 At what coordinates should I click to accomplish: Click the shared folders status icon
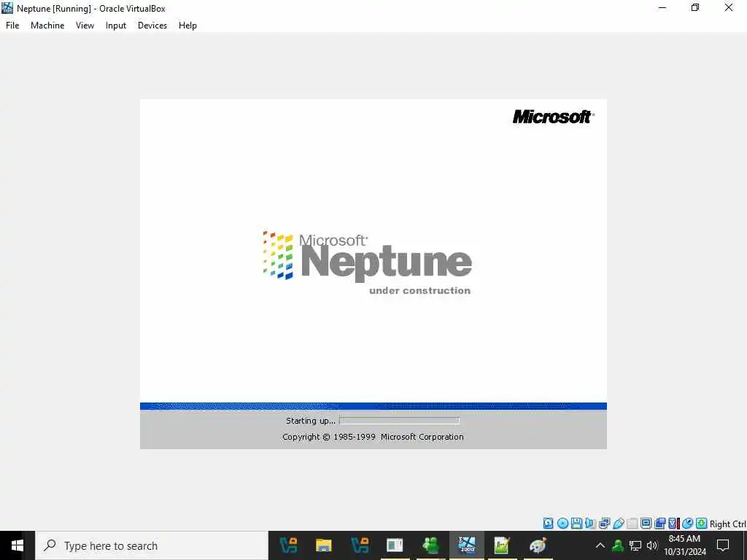pos(632,524)
